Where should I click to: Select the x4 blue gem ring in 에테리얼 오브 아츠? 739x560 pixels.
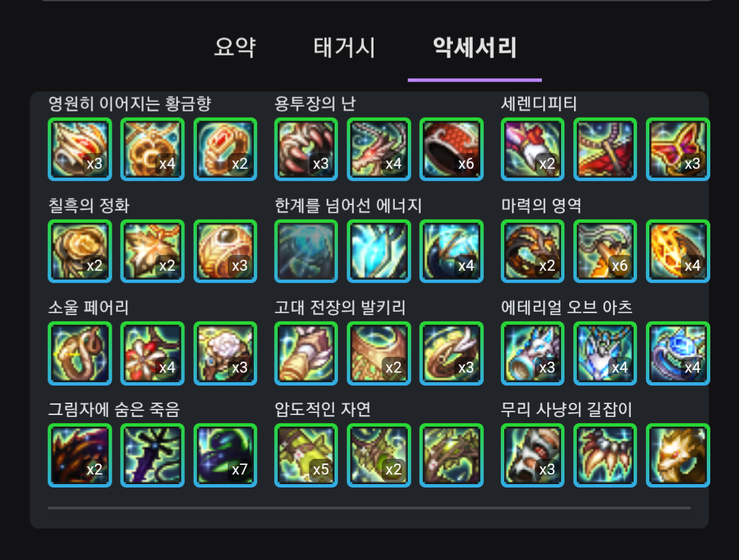pyautogui.click(x=677, y=354)
